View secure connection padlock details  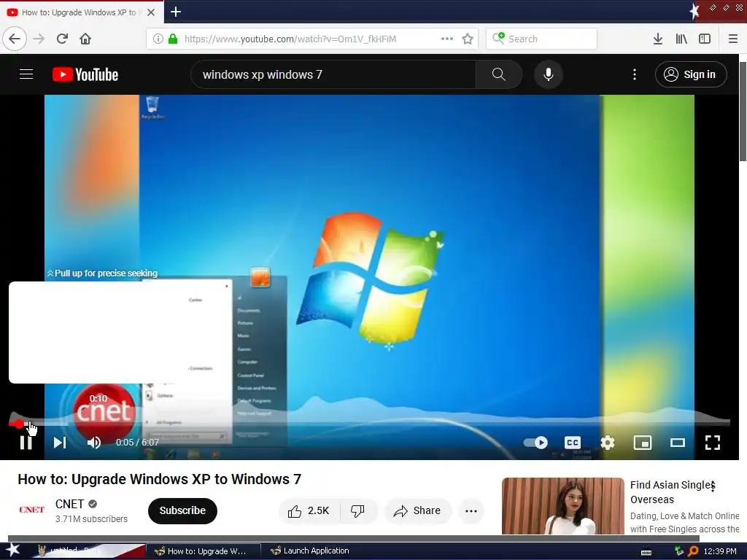(x=173, y=39)
